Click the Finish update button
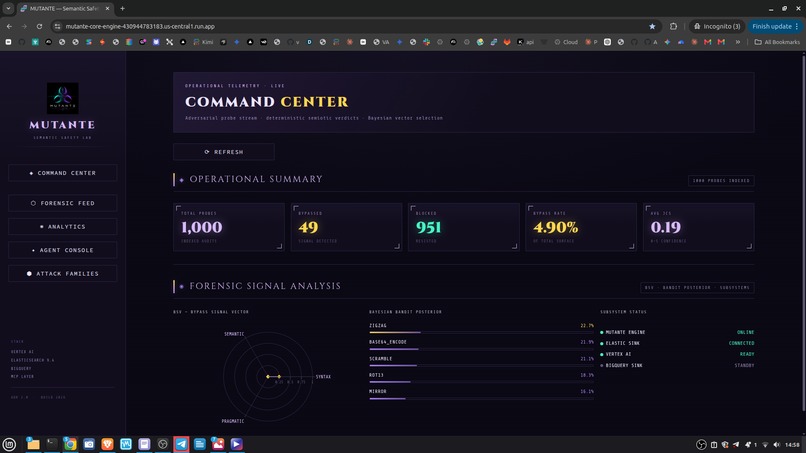 click(x=775, y=26)
